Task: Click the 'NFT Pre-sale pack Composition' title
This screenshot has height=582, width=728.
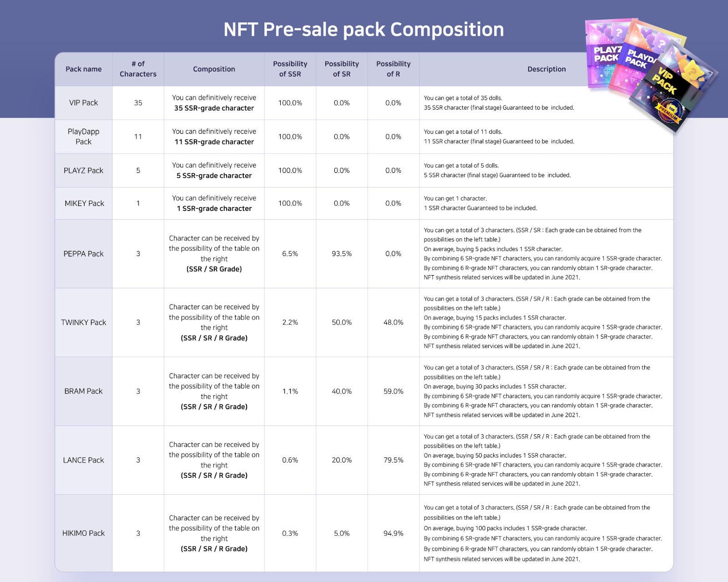Action: pyautogui.click(x=364, y=30)
